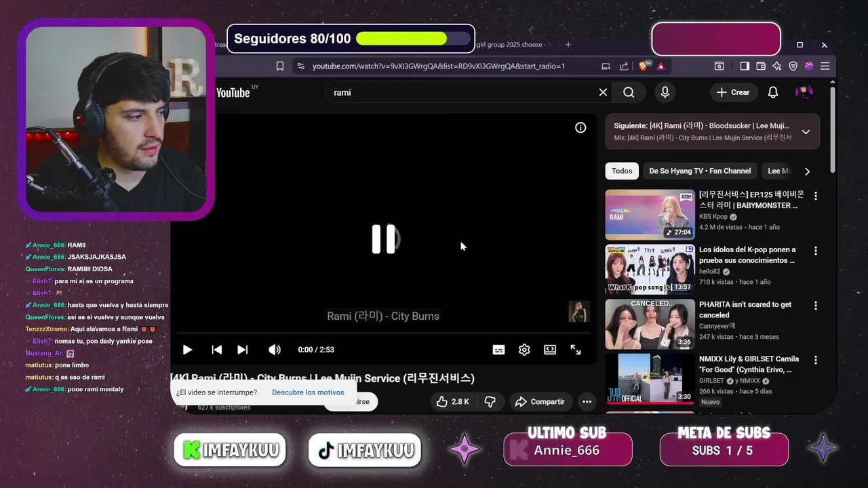Image resolution: width=868 pixels, height=488 pixels.
Task: Toggle the browser sidebar panel icon
Action: (x=745, y=66)
